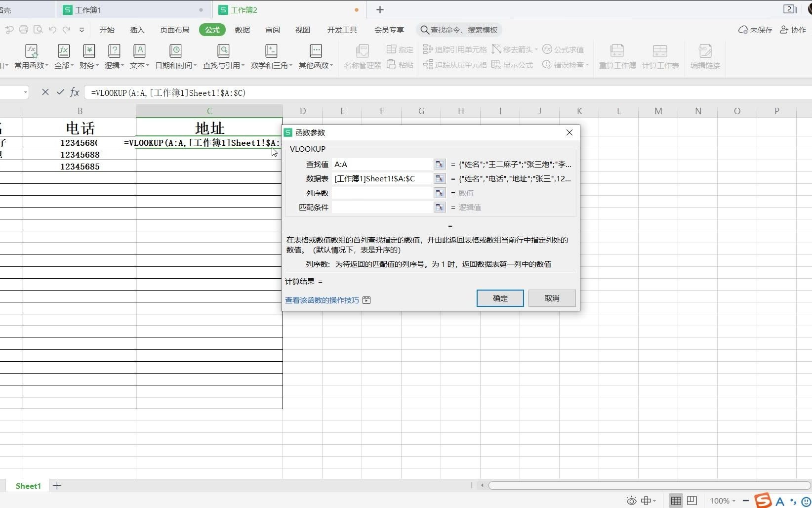This screenshot has height=508, width=812.
Task: Switch to normal grid view in status bar
Action: click(676, 501)
